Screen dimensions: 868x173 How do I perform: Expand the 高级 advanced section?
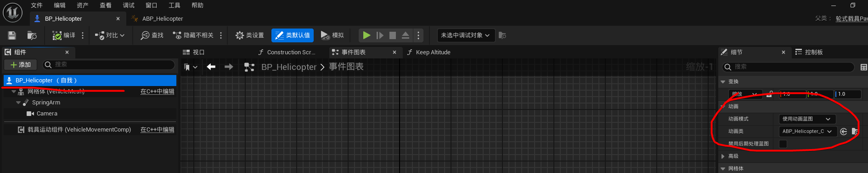point(723,156)
